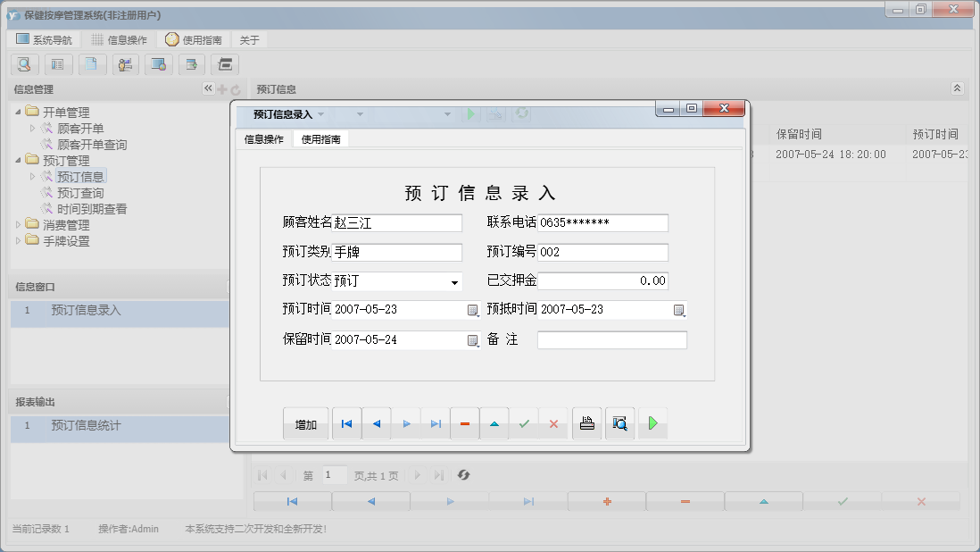
Task: Click the last-record navigation arrow in the dialog
Action: (436, 423)
